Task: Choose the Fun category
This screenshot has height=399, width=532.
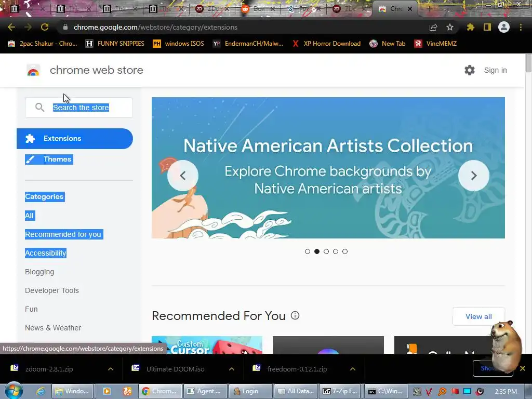Action: [x=31, y=309]
